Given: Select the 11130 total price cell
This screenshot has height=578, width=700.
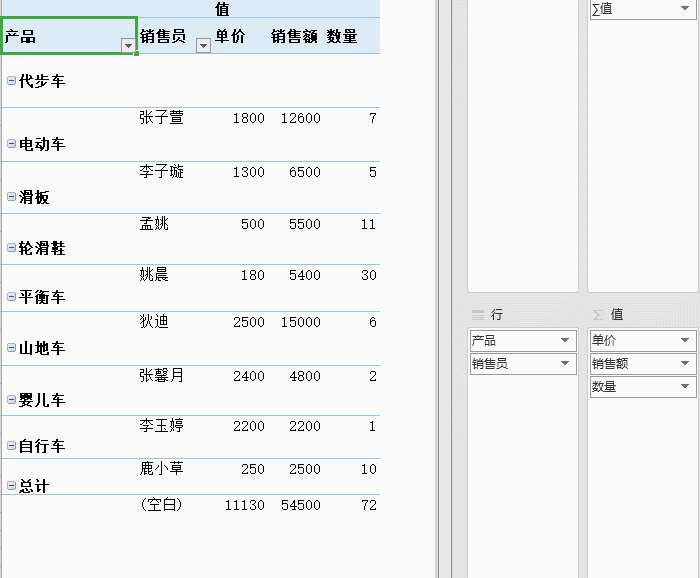Looking at the screenshot, I should click(245, 505).
